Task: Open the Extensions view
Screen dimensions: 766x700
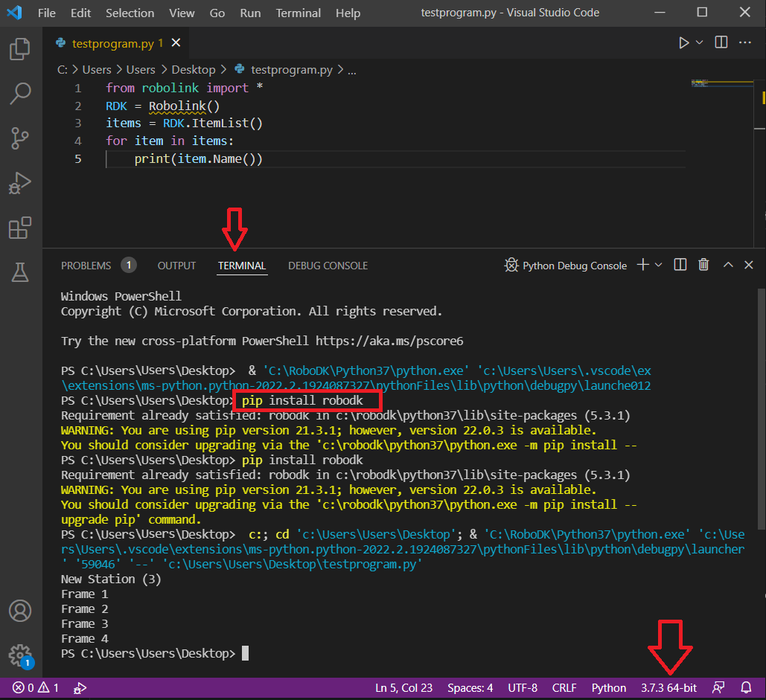Action: point(20,228)
